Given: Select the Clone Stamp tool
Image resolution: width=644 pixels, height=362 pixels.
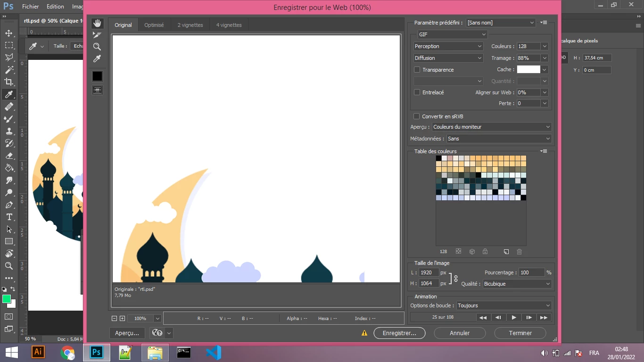Looking at the screenshot, I should pyautogui.click(x=8, y=131).
